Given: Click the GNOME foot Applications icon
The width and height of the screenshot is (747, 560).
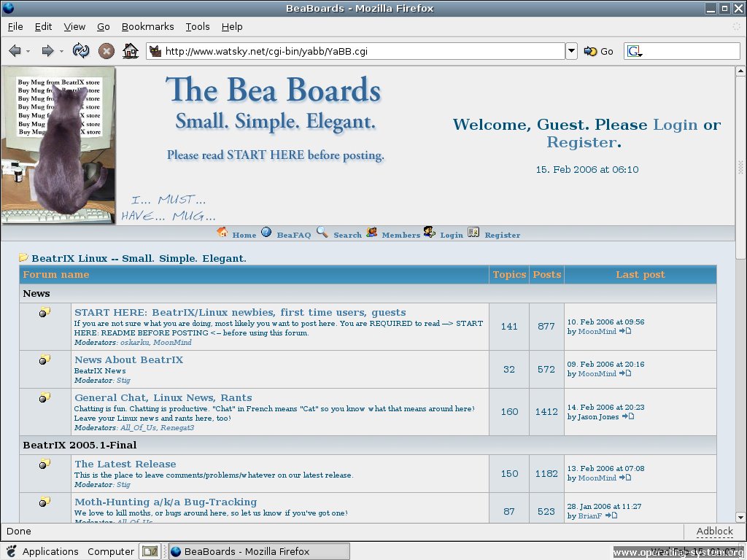Looking at the screenshot, I should [x=12, y=551].
